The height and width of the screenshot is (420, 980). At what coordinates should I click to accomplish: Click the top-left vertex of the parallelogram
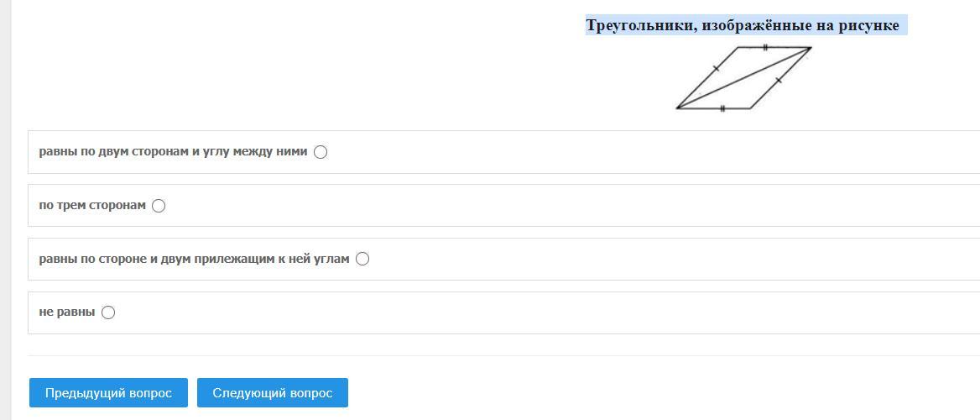738,48
